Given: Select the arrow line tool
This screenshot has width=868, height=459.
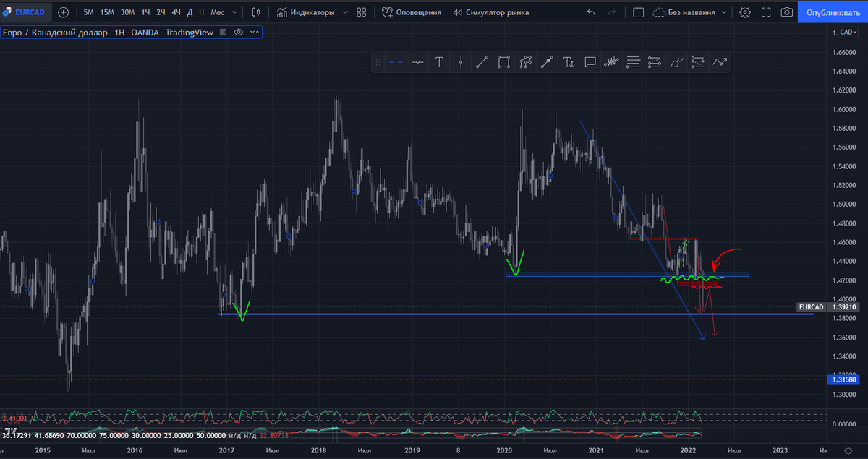Looking at the screenshot, I should tap(548, 62).
